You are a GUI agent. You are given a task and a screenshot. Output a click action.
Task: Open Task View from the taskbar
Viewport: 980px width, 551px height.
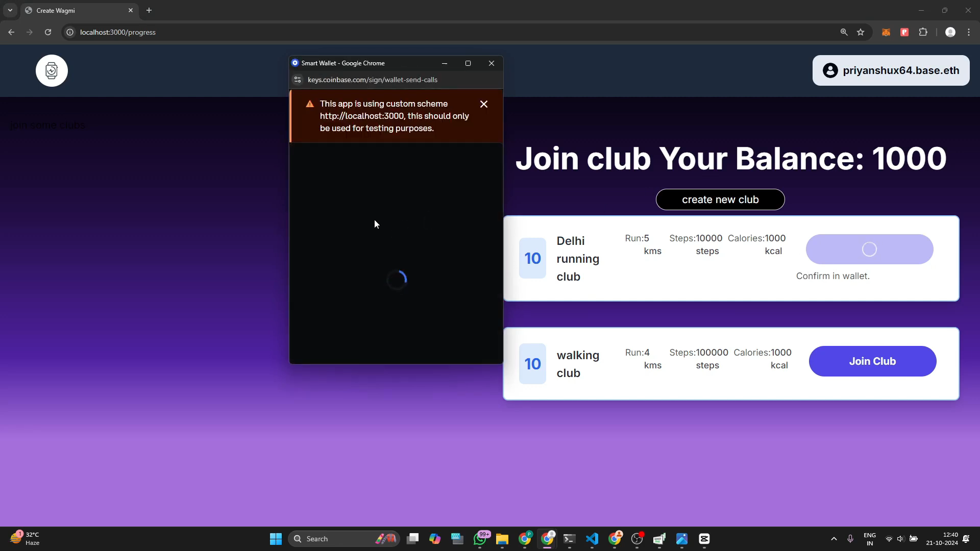point(412,539)
